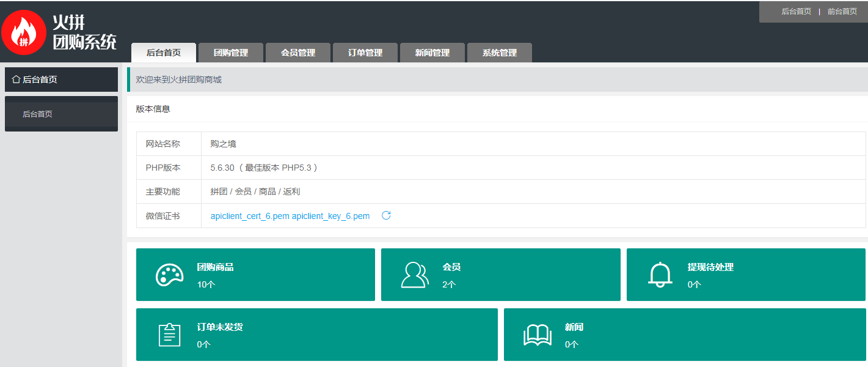Image resolution: width=868 pixels, height=367 pixels.
Task: Click the clipboard icon on 订单未发货 card
Action: click(x=169, y=335)
